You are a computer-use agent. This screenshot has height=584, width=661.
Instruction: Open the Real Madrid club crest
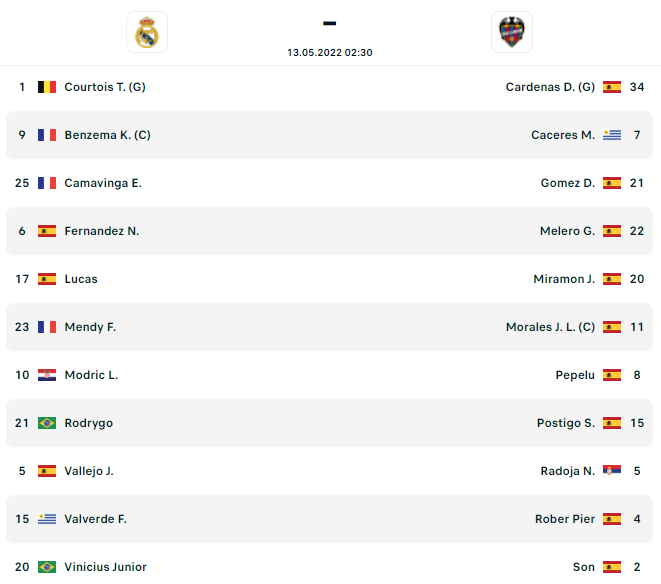pos(147,32)
